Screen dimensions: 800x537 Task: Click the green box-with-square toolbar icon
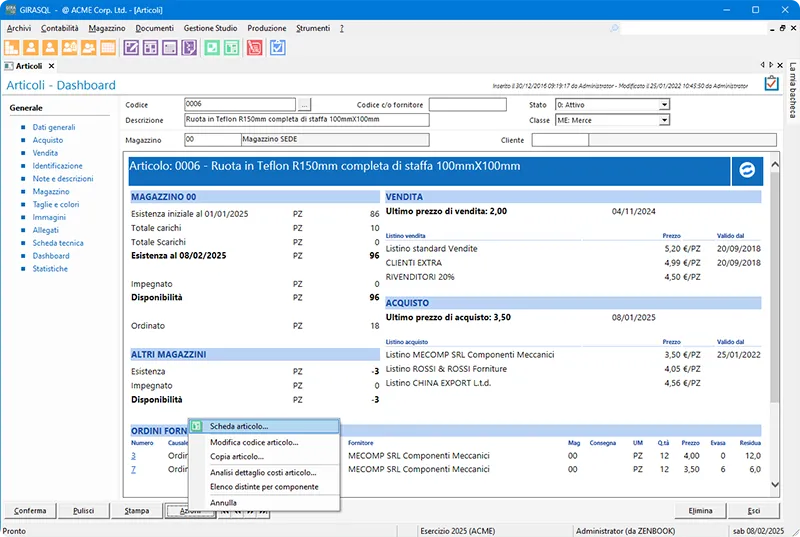(x=212, y=48)
